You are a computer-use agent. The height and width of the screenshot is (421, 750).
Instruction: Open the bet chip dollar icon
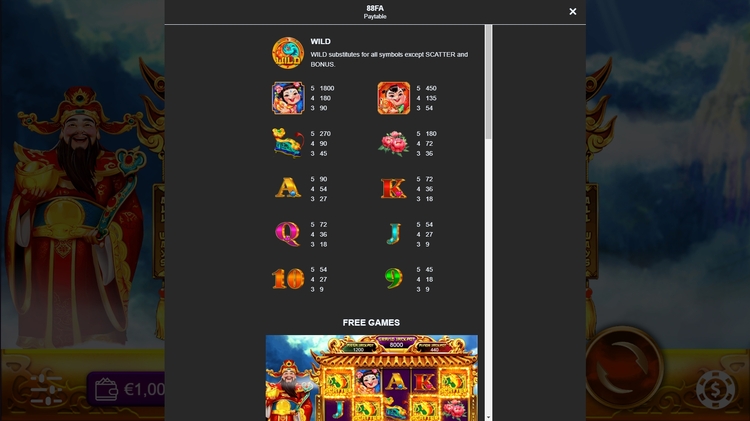tap(716, 390)
